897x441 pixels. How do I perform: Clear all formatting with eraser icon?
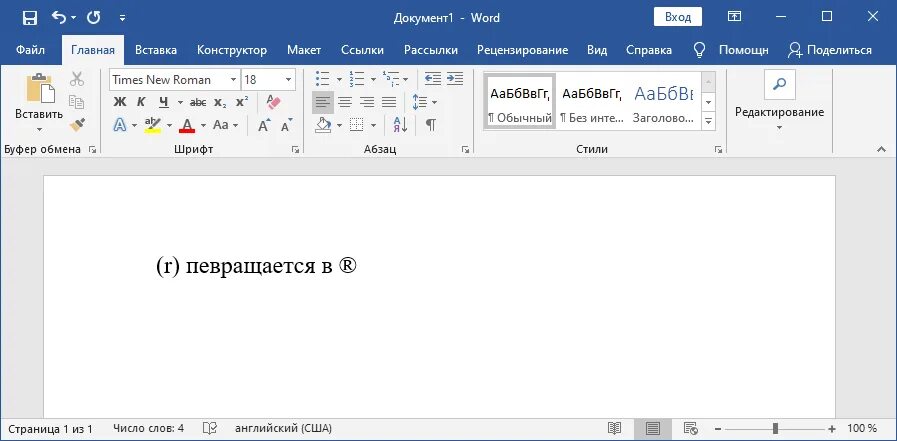point(273,102)
